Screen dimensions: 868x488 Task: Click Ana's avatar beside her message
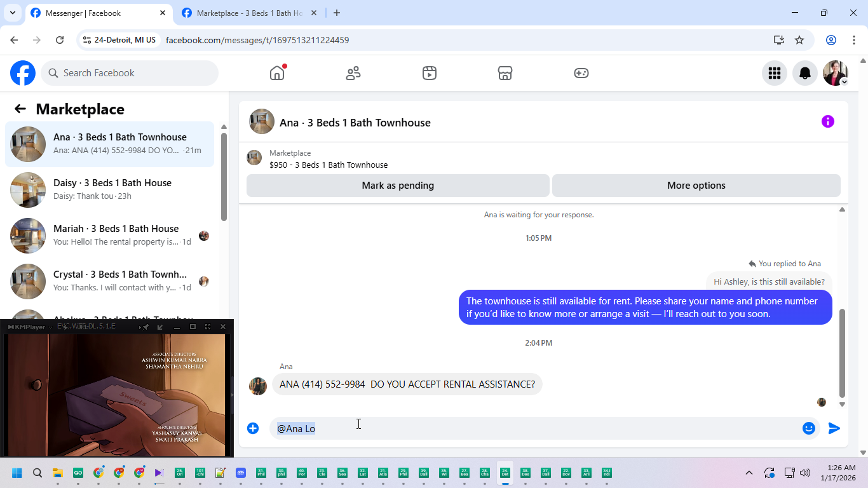(258, 386)
